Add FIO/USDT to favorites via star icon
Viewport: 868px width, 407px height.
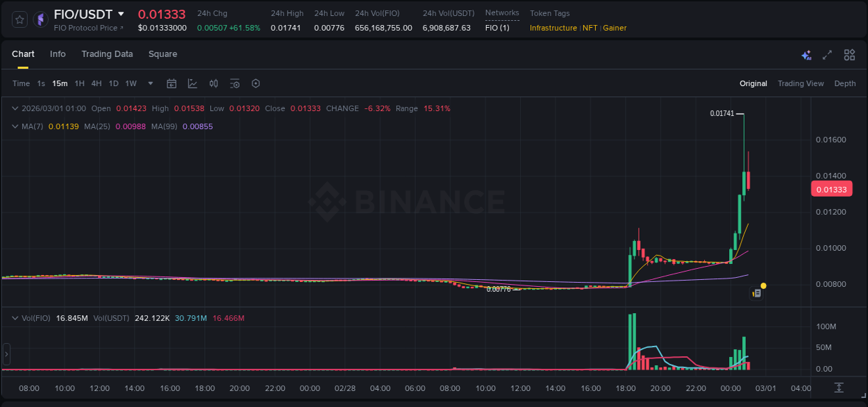19,19
